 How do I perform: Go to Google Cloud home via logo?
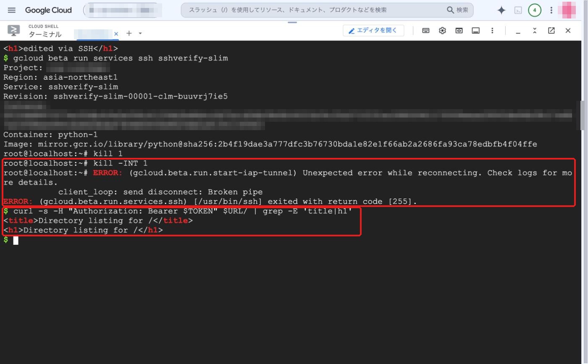point(48,10)
